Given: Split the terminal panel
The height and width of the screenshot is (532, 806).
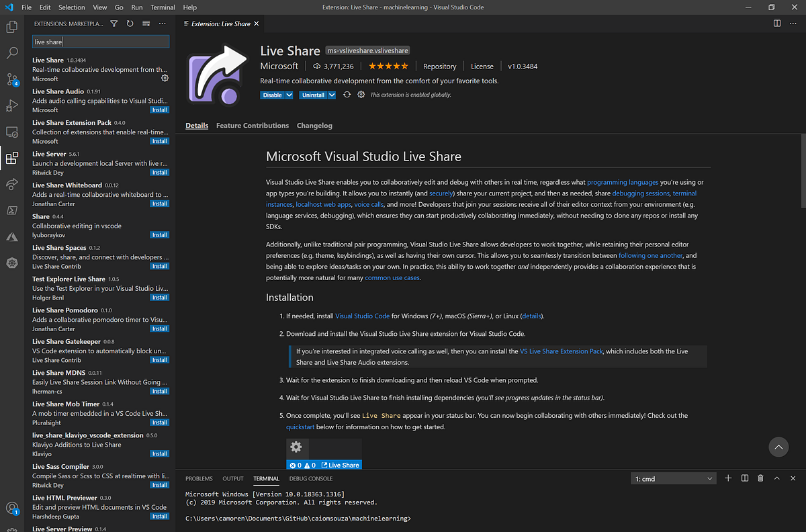Looking at the screenshot, I should coord(744,478).
